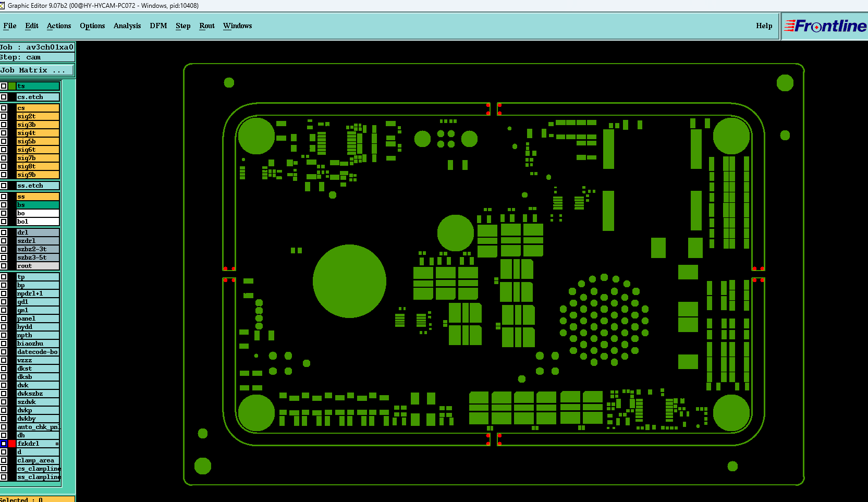Image resolution: width=868 pixels, height=502 pixels.
Task: Click the Job Matrix button
Action: [x=37, y=70]
